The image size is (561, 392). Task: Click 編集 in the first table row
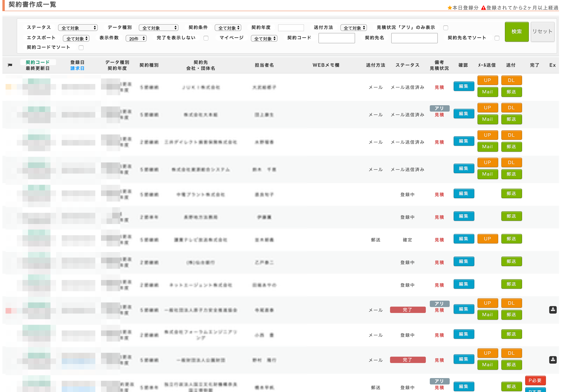pyautogui.click(x=464, y=86)
